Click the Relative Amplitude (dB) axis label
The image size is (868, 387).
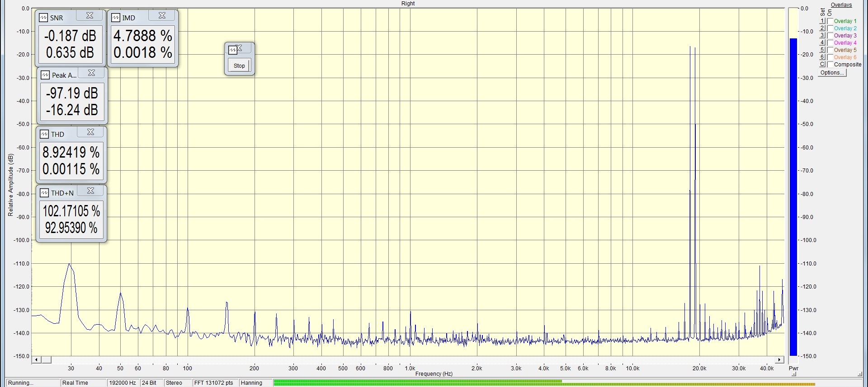point(11,185)
